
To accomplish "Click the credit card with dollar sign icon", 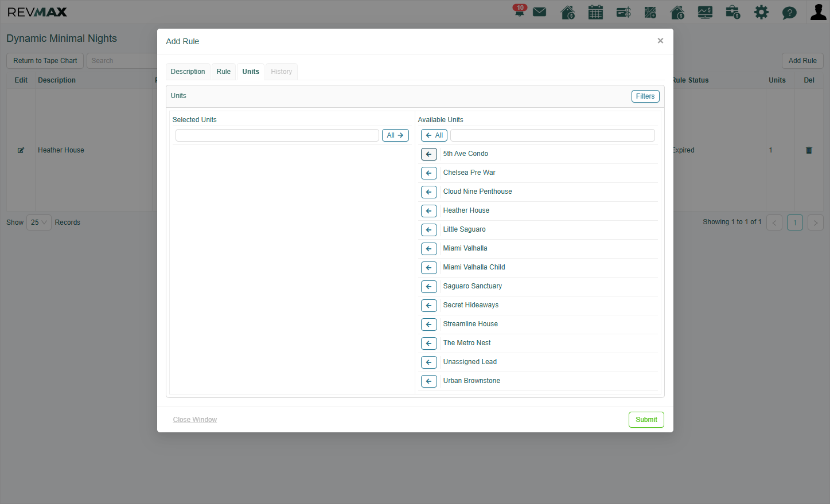I will [624, 12].
